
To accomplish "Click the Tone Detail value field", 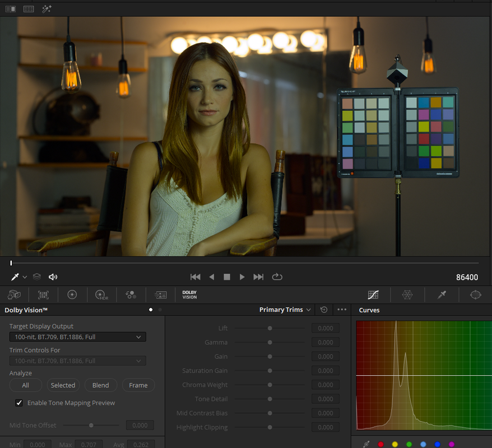I will (x=326, y=399).
